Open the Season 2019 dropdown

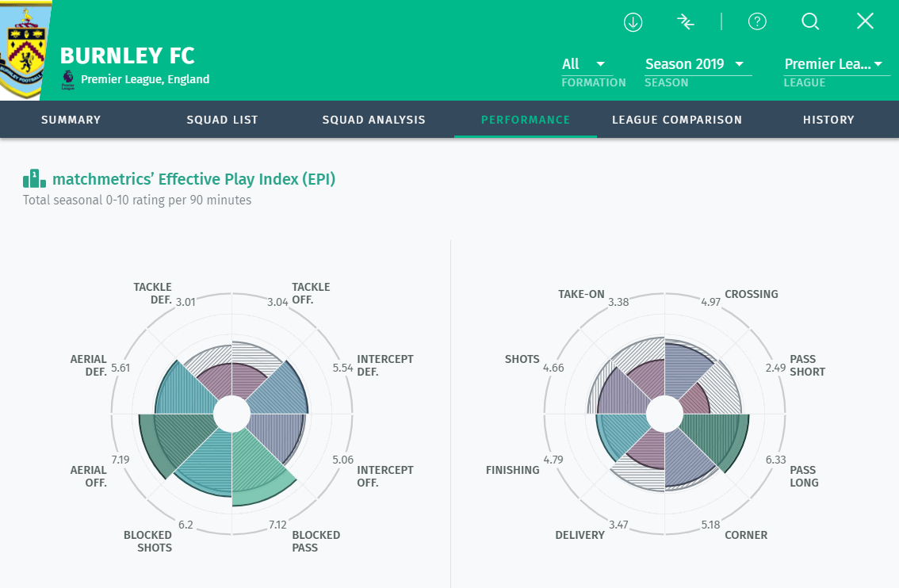click(698, 64)
